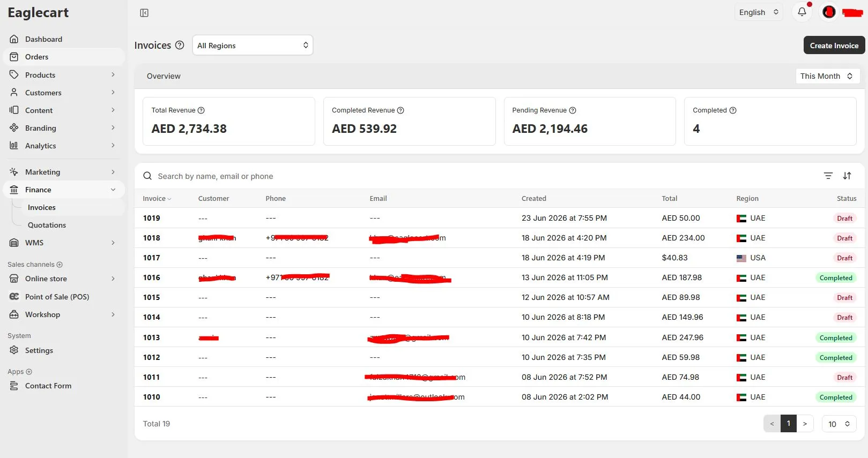868x458 pixels.
Task: Click the Analytics chart icon
Action: point(14,146)
